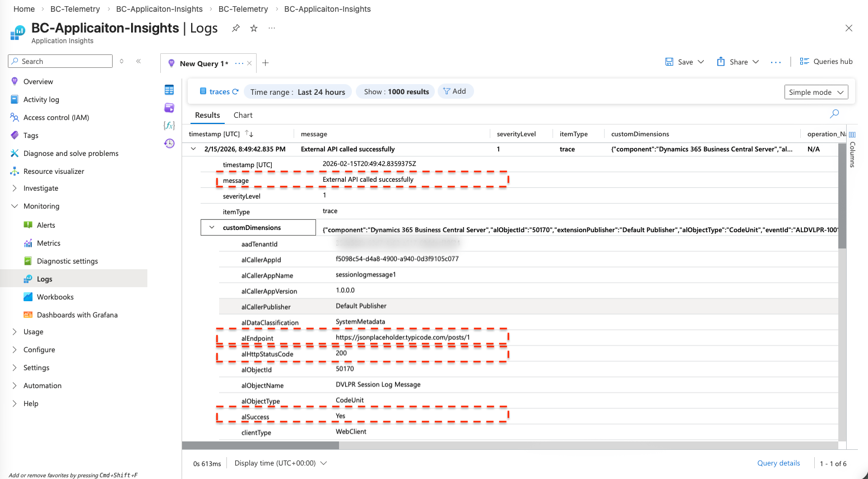Click Add filter button
Screen dimensions: 868x479
point(455,91)
